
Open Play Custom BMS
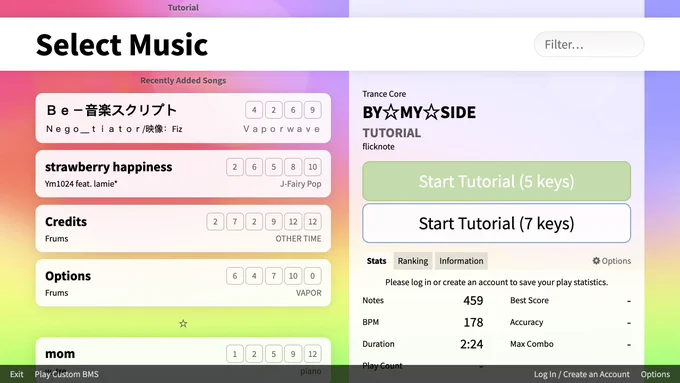(66, 374)
